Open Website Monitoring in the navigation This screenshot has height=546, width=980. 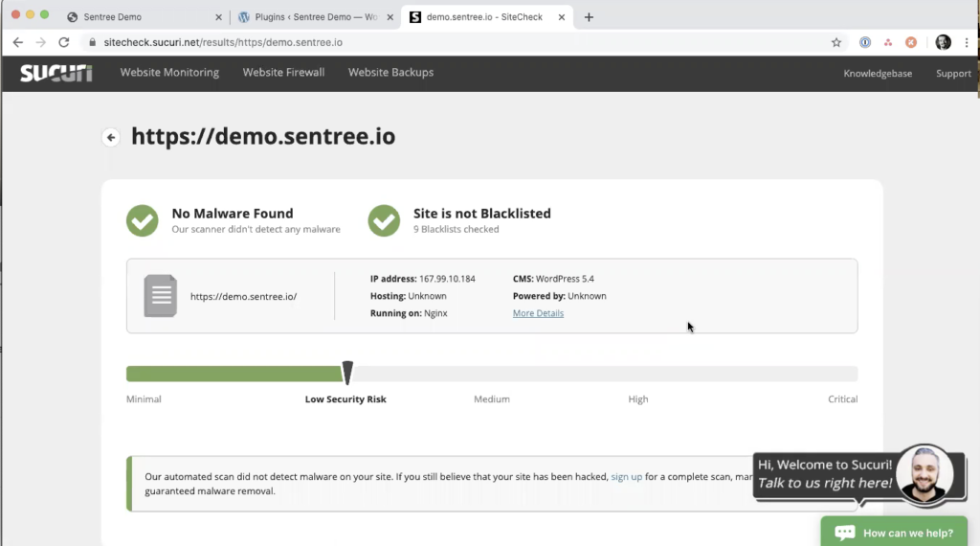coord(169,73)
